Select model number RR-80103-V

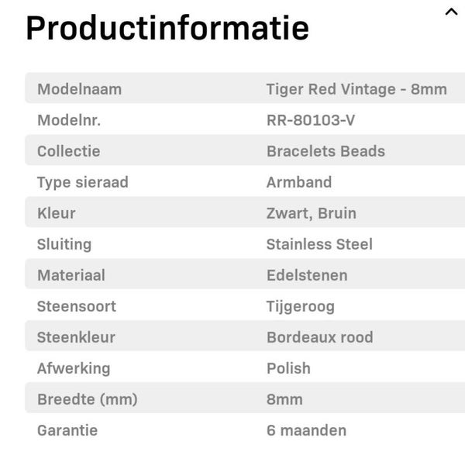[311, 120]
